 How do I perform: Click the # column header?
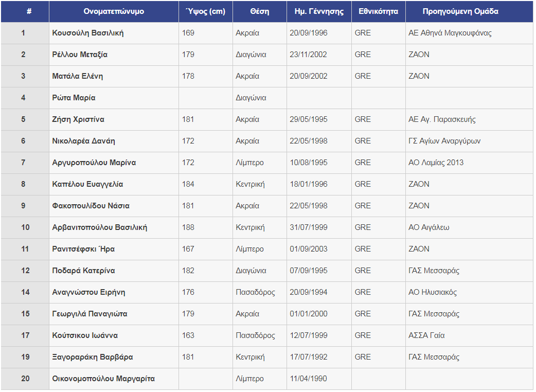(25, 12)
